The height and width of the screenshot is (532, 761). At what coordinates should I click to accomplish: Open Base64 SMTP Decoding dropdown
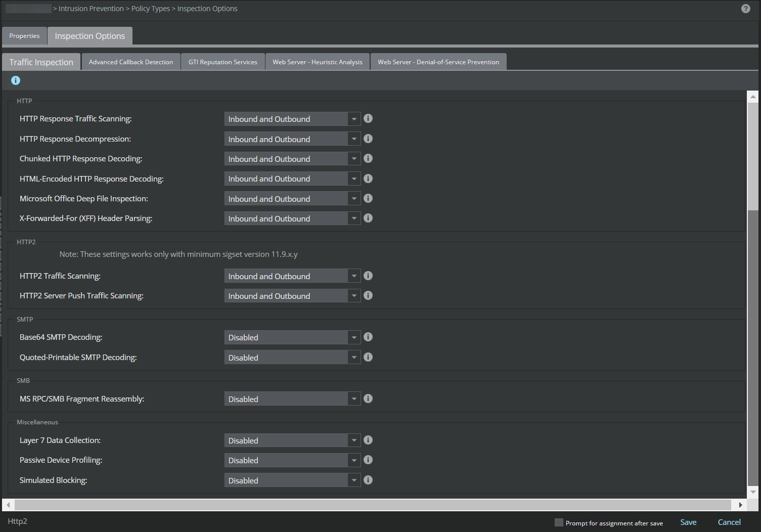[292, 337]
